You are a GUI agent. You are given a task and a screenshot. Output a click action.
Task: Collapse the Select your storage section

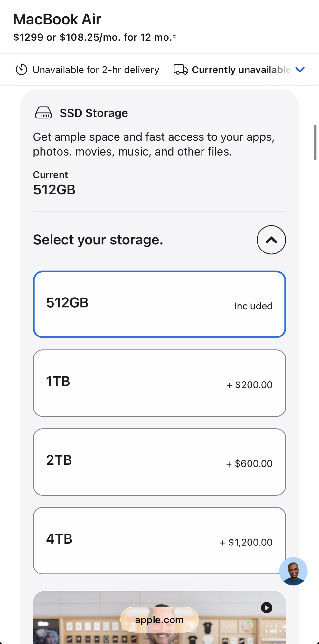coord(271,240)
